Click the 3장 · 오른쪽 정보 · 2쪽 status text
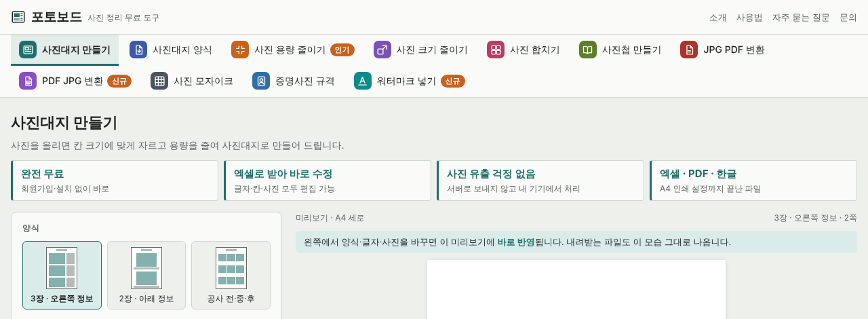Viewport: 868px width, 319px height. [816, 218]
